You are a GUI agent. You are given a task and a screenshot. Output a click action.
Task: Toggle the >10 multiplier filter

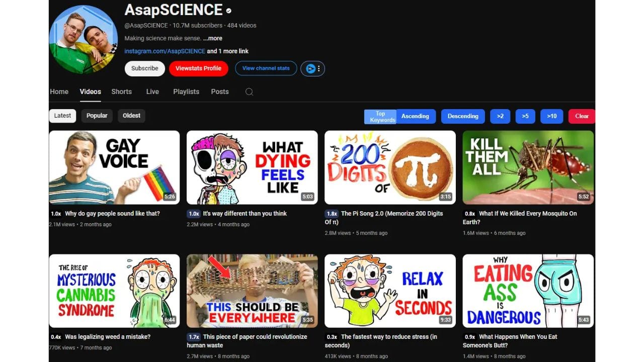pyautogui.click(x=552, y=116)
